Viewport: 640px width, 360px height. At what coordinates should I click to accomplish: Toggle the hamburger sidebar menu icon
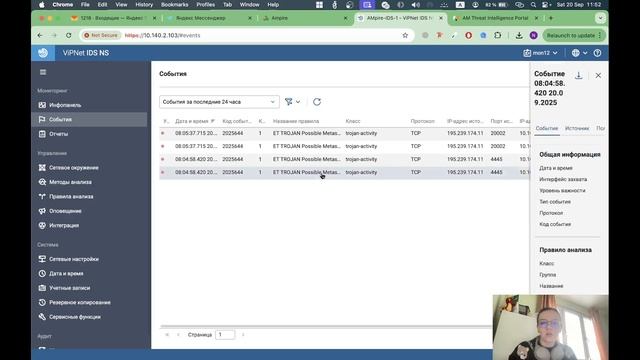(x=43, y=72)
